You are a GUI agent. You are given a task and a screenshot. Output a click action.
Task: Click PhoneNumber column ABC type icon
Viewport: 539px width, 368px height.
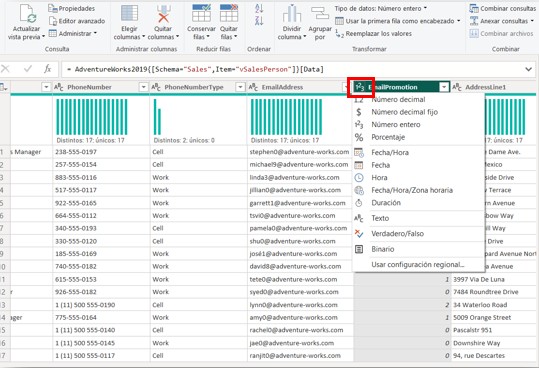click(x=59, y=87)
